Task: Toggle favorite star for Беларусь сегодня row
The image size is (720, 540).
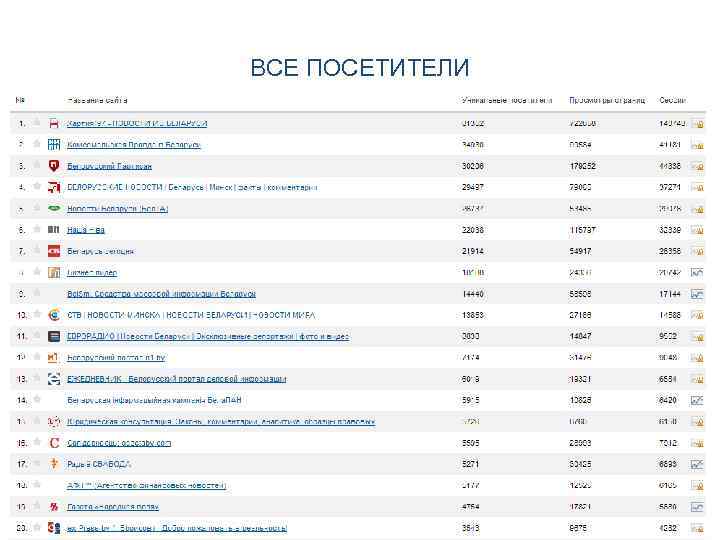Action: (x=37, y=250)
